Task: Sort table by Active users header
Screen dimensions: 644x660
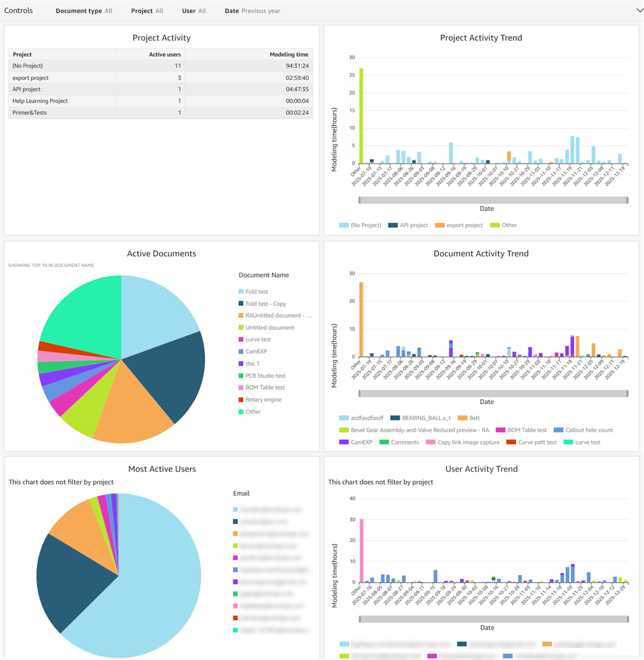Action: click(x=165, y=54)
